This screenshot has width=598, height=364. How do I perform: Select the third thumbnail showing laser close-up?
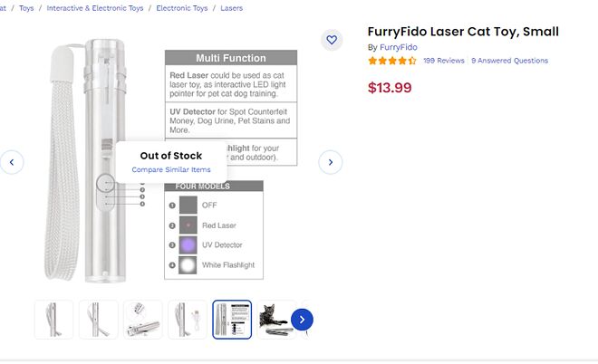[x=143, y=320]
